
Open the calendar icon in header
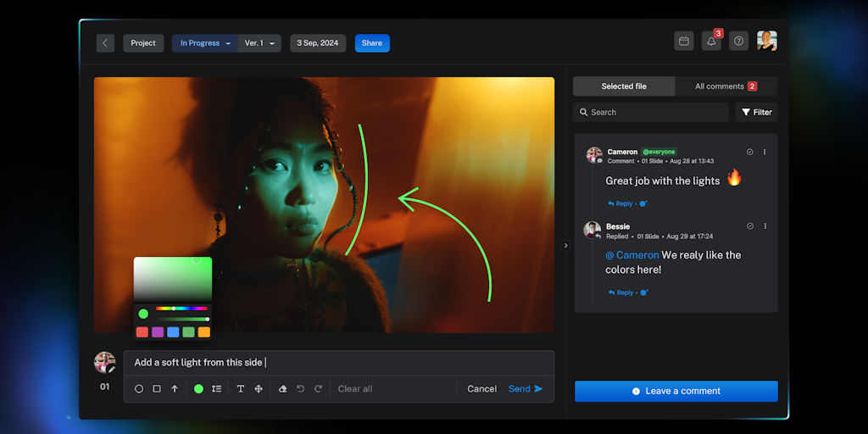click(683, 42)
